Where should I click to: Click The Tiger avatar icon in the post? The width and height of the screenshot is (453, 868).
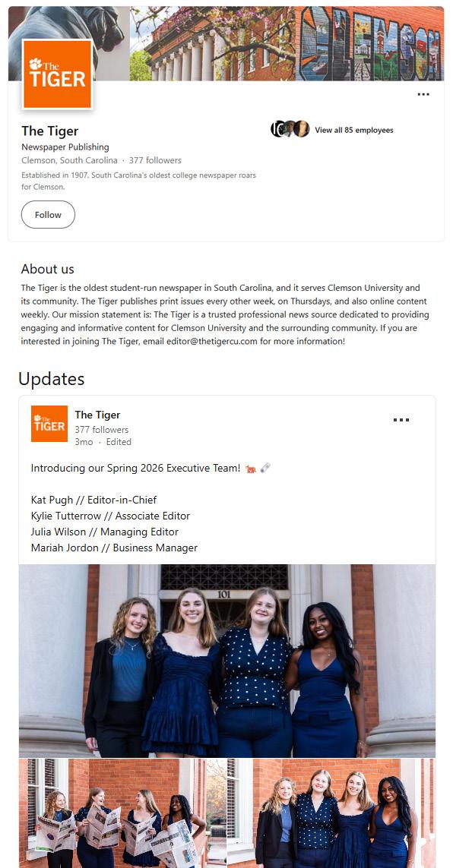click(x=49, y=424)
